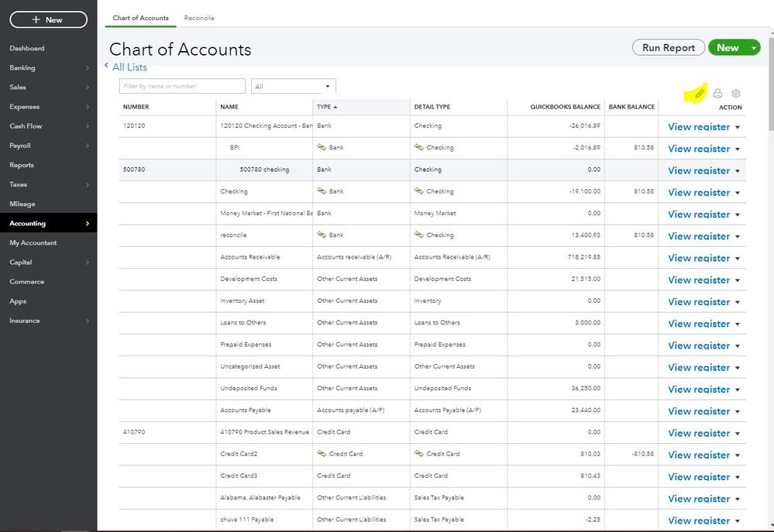Click the All Lists back arrow icon
The image size is (774, 532).
(x=106, y=66)
